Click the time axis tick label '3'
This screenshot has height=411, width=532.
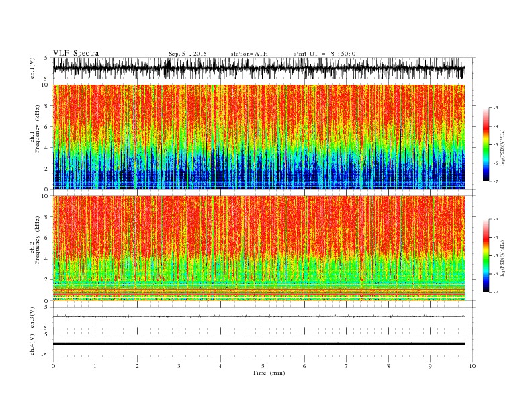(179, 366)
